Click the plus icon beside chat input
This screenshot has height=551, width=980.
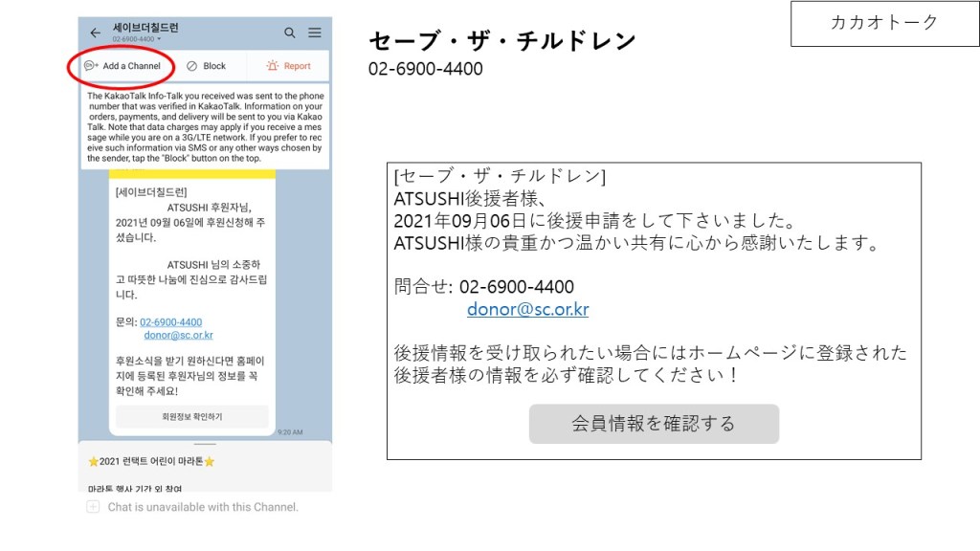pos(93,507)
